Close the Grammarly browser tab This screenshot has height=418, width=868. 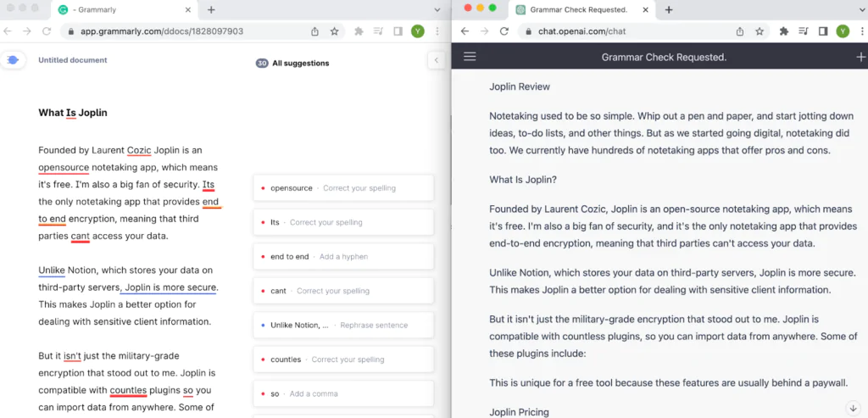(x=188, y=10)
